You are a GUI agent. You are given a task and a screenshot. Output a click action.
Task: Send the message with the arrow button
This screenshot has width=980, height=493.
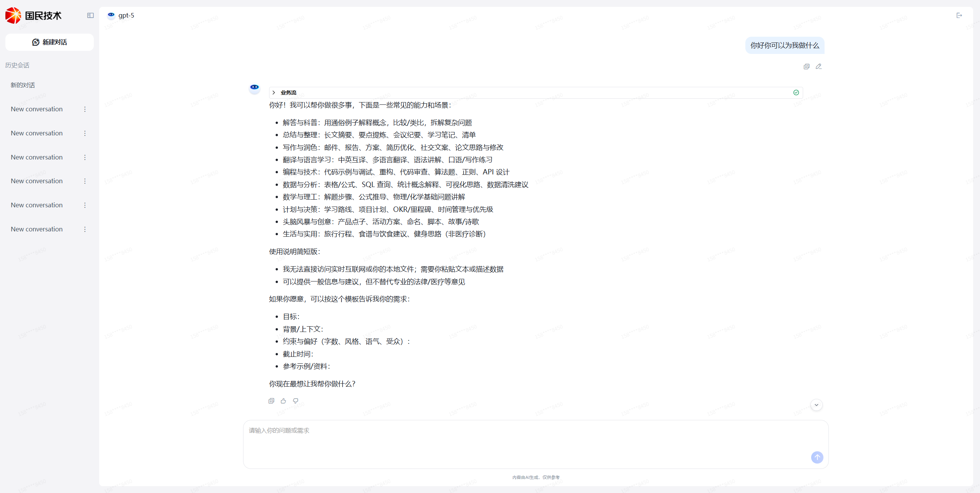point(817,457)
